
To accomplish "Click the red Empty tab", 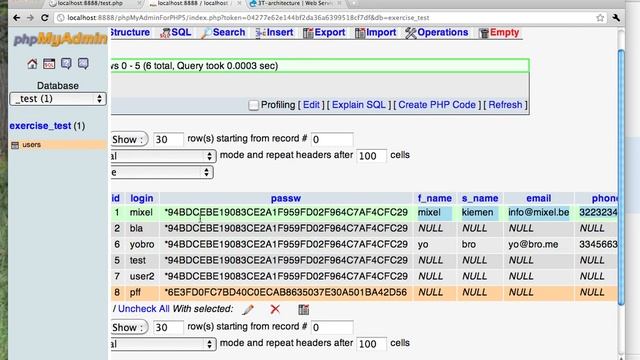I will (x=499, y=33).
